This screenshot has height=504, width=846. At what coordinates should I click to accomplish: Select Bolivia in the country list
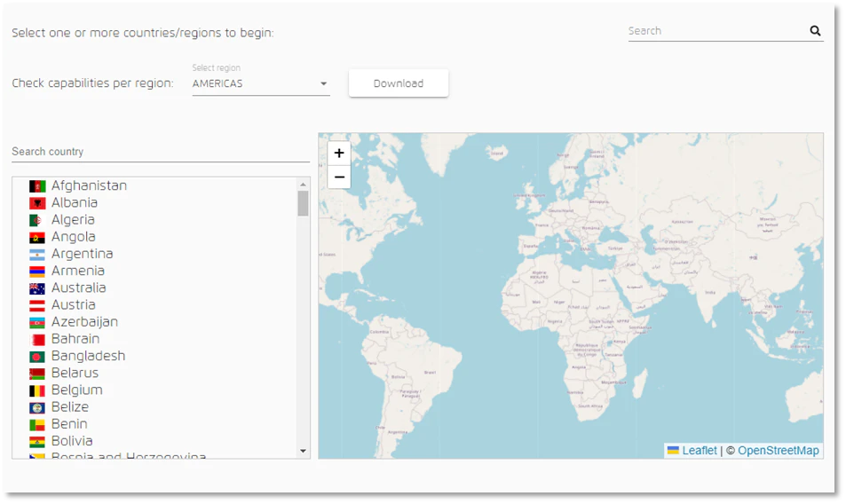point(72,442)
